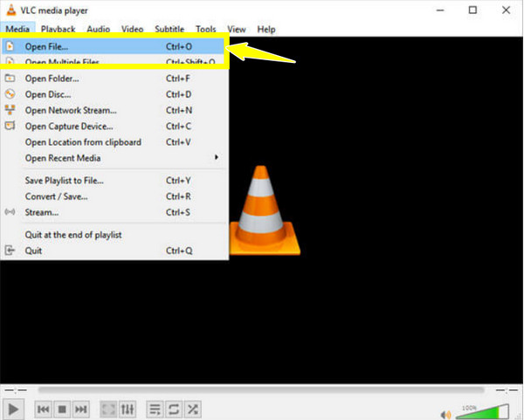Viewport: 524px width, 420px height.
Task: Click the stream broadcast icon
Action: 10,212
